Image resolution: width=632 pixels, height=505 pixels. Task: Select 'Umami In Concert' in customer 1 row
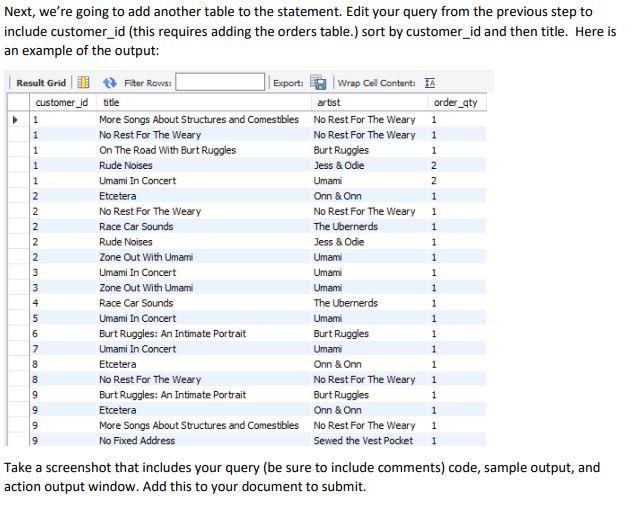pos(137,181)
